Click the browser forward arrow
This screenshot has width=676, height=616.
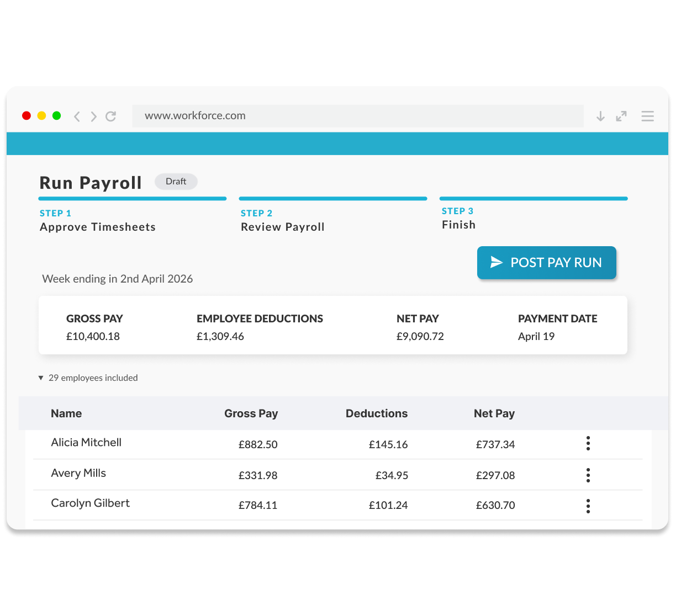click(x=94, y=116)
